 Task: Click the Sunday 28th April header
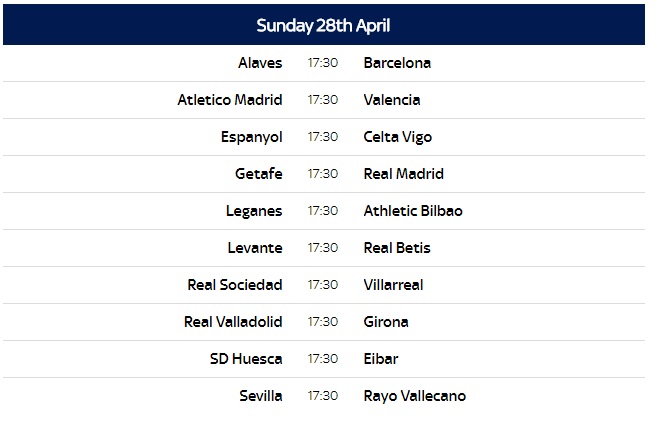(323, 24)
